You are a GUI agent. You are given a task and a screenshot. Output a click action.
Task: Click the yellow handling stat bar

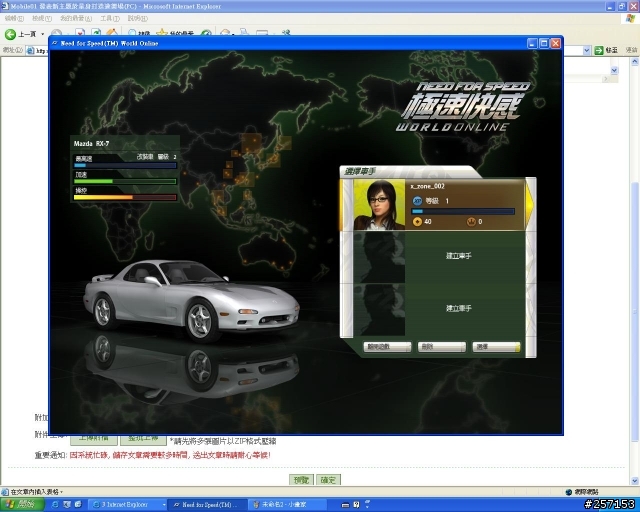(x=125, y=197)
